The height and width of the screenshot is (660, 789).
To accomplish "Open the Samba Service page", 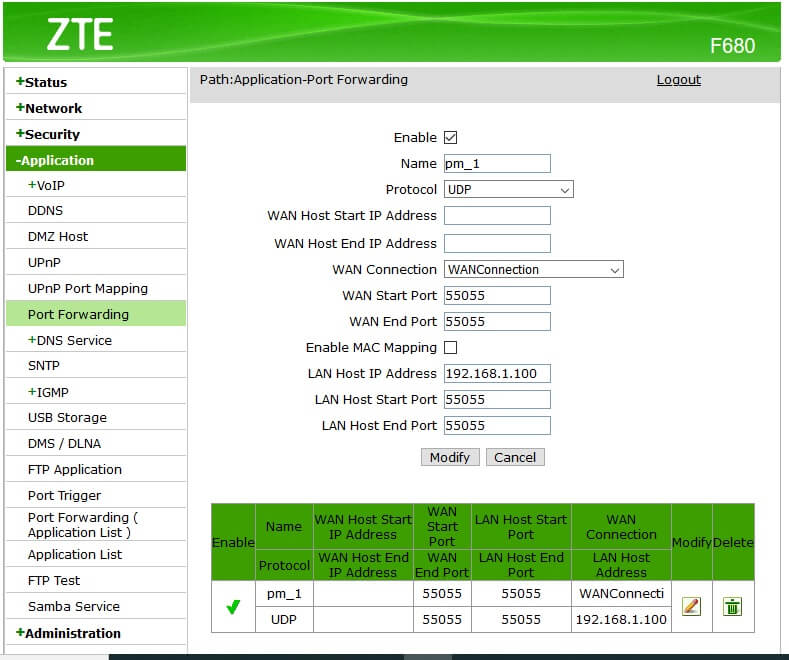I will point(73,606).
